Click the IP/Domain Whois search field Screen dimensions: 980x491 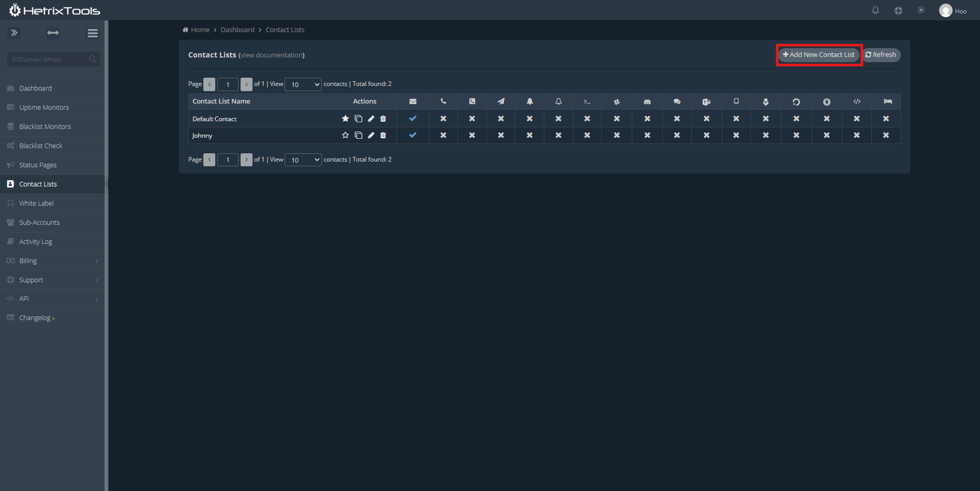coord(49,60)
